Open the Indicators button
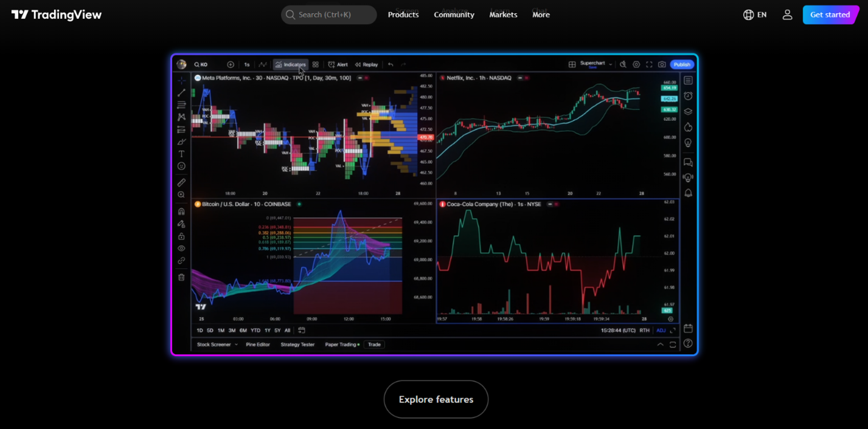Viewport: 868px width, 429px height. coord(291,64)
